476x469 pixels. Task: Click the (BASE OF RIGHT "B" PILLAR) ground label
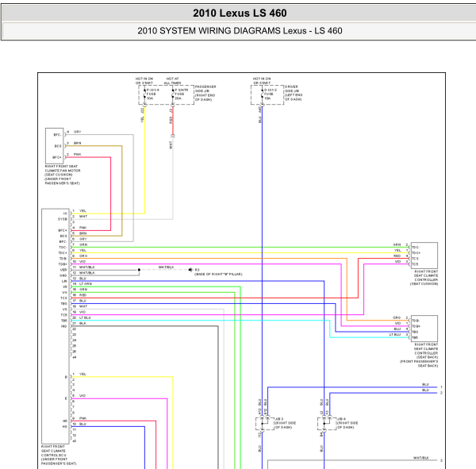point(218,275)
